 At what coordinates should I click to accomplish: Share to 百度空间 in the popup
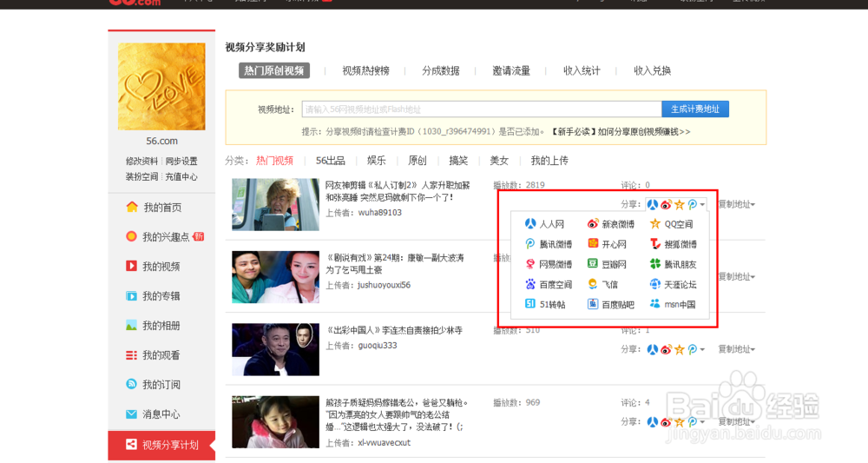548,284
